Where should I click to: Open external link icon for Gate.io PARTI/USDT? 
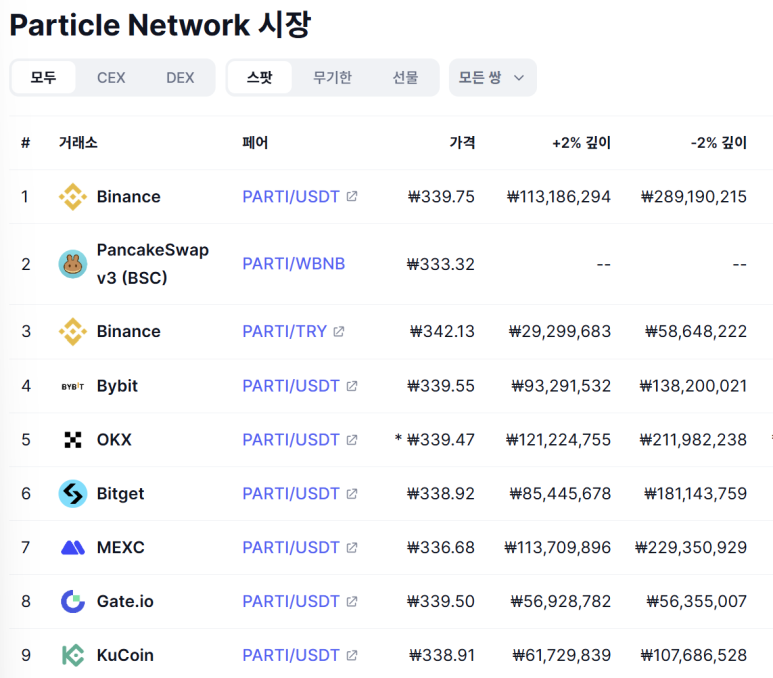[x=351, y=602]
